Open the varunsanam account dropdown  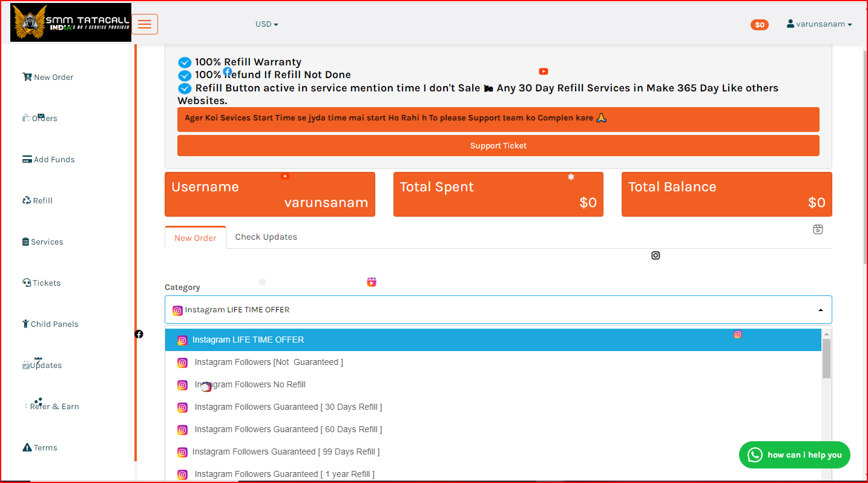click(819, 24)
